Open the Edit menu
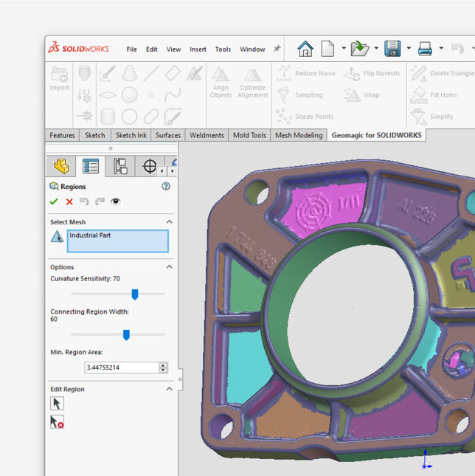The height and width of the screenshot is (476, 475). [151, 49]
